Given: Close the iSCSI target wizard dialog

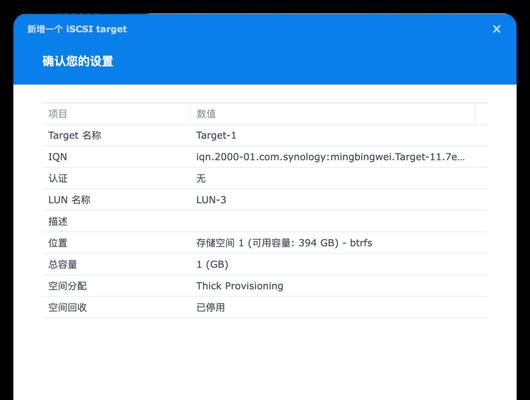Looking at the screenshot, I should 496,29.
